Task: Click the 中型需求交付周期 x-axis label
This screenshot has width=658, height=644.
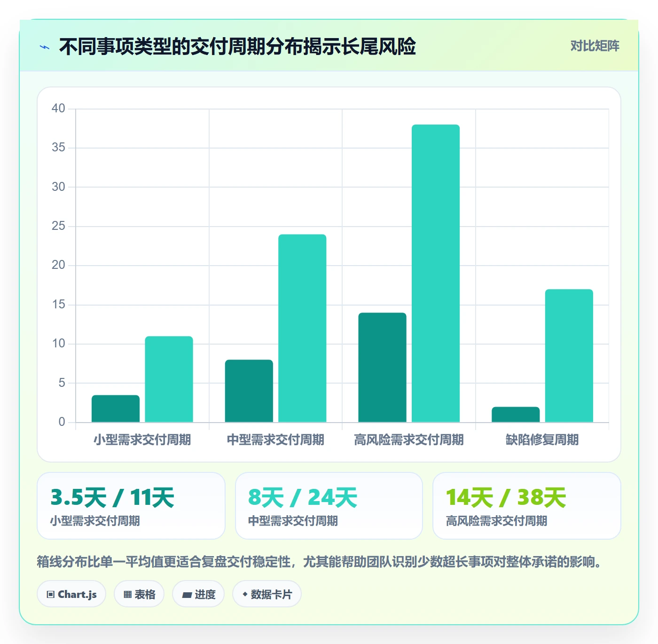Action: 275,440
